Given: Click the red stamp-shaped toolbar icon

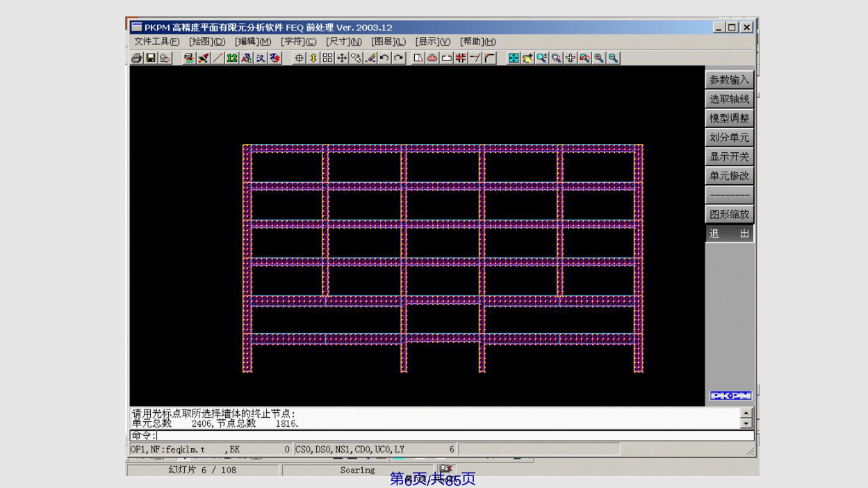Looking at the screenshot, I should [x=432, y=58].
